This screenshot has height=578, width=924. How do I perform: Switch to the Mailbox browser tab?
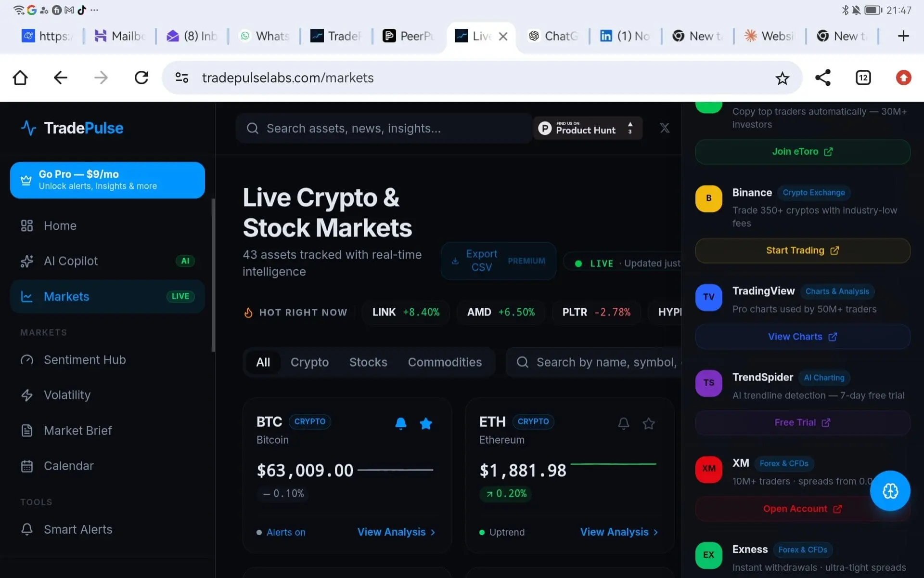(x=119, y=36)
